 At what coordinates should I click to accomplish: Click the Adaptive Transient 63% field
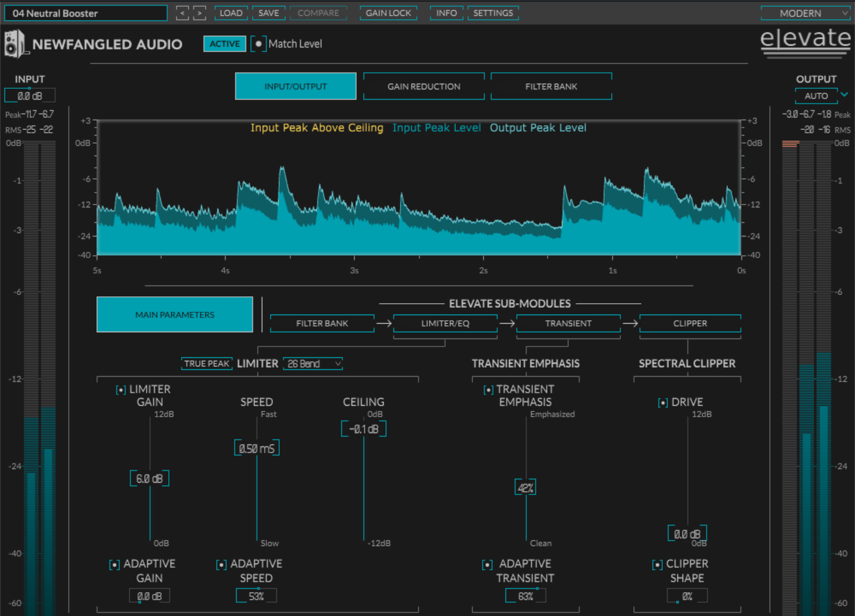click(x=526, y=596)
